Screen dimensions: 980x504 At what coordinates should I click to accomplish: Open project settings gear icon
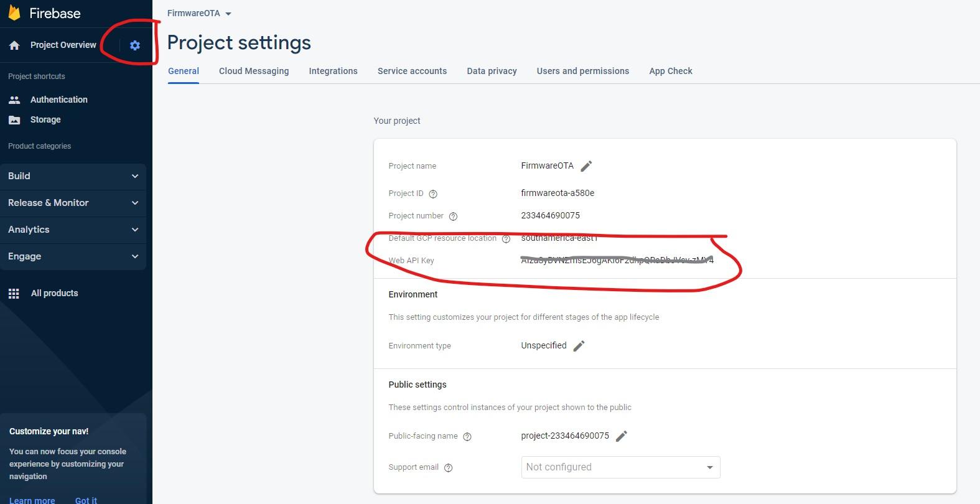pos(135,45)
